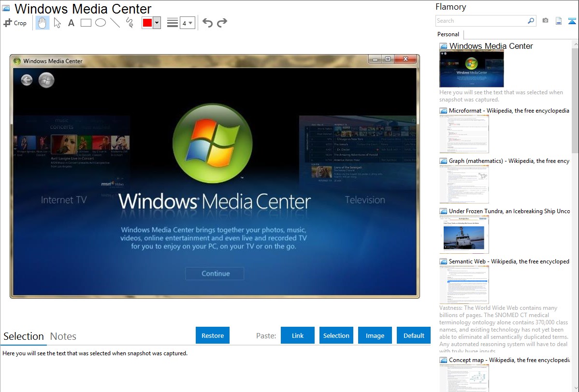579x392 pixels.
Task: Open the Semantic Web snapshot thumbnail
Action: coord(464,285)
